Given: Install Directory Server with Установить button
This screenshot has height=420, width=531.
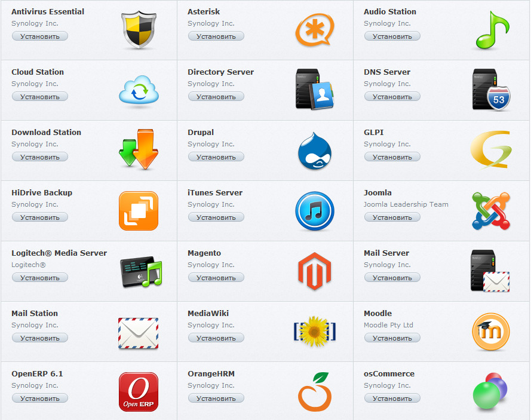Looking at the screenshot, I should click(x=216, y=97).
